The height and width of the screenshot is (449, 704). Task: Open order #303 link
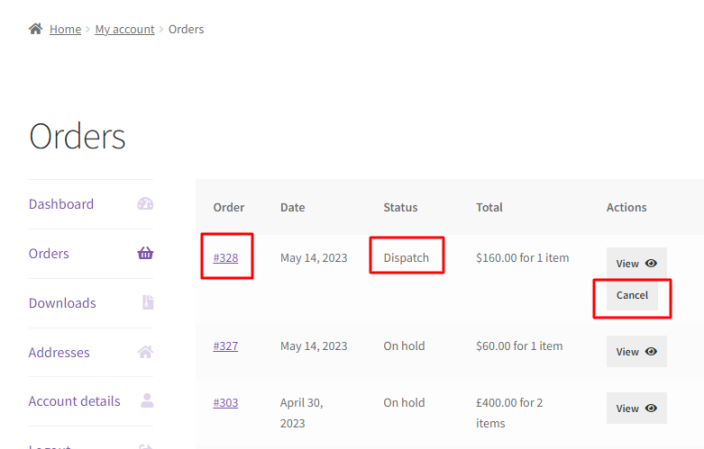225,403
